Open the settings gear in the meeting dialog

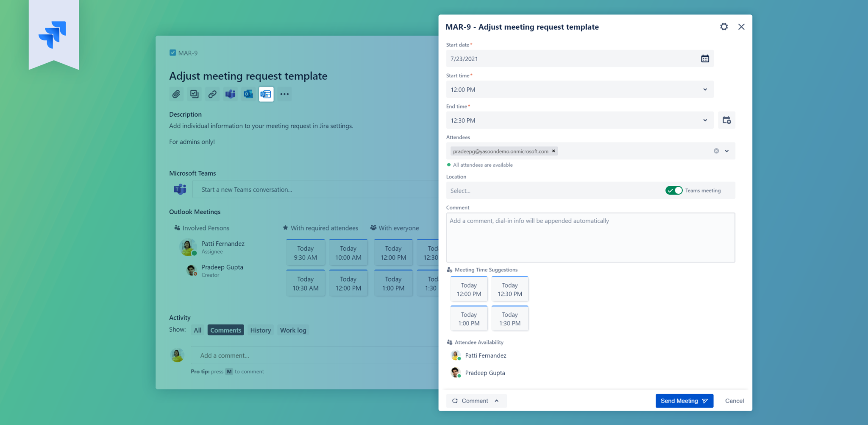click(x=724, y=26)
